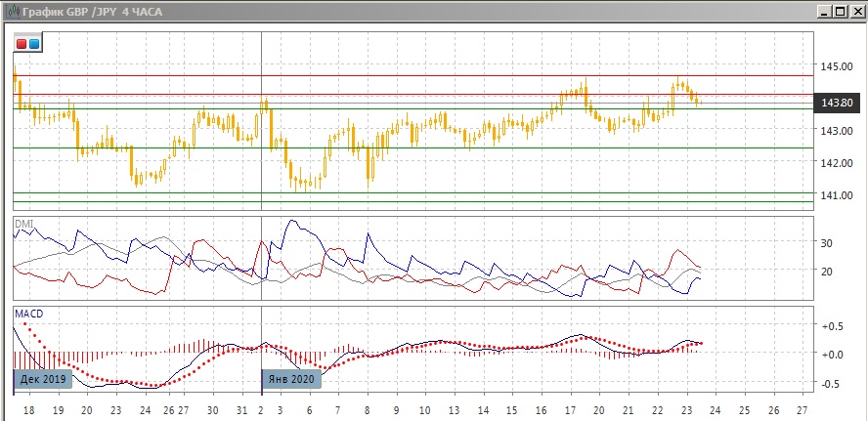This screenshot has width=868, height=421.
Task: Click the 141.00 price axis label
Action: tap(838, 196)
